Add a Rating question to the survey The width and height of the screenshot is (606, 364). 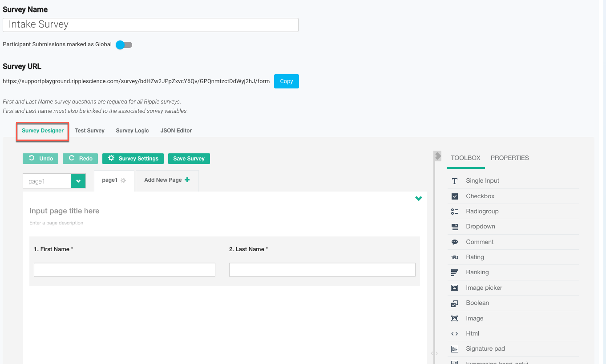click(x=475, y=257)
